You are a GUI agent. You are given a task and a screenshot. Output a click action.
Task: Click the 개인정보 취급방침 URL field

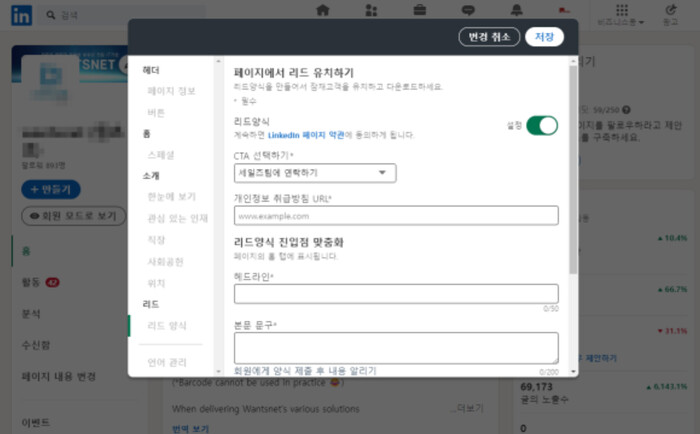[x=396, y=215]
